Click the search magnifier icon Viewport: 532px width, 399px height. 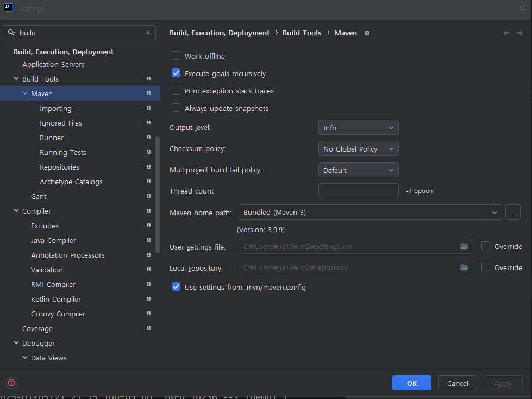(11, 33)
